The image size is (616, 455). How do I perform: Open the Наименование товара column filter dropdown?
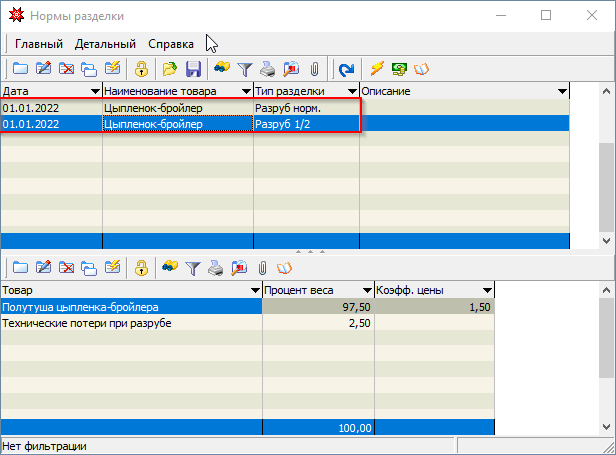point(246,91)
